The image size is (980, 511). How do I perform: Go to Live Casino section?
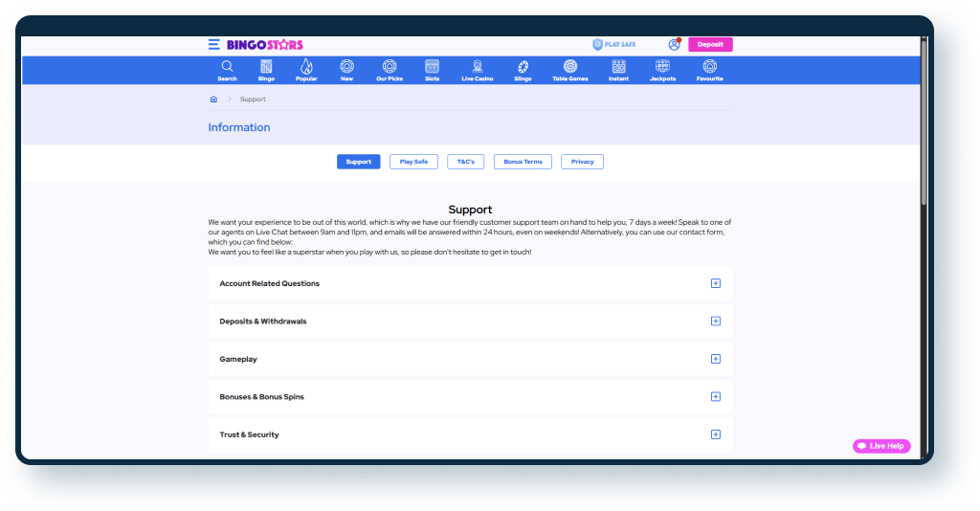(x=477, y=67)
